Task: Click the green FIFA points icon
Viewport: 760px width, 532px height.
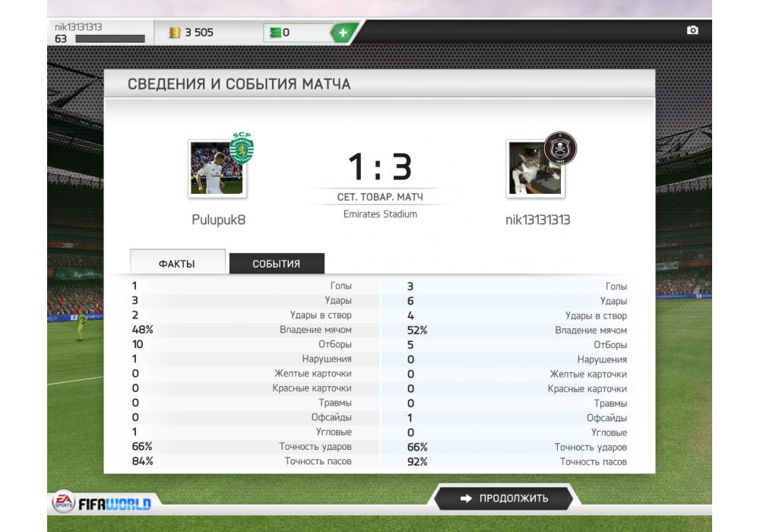Action: (275, 33)
